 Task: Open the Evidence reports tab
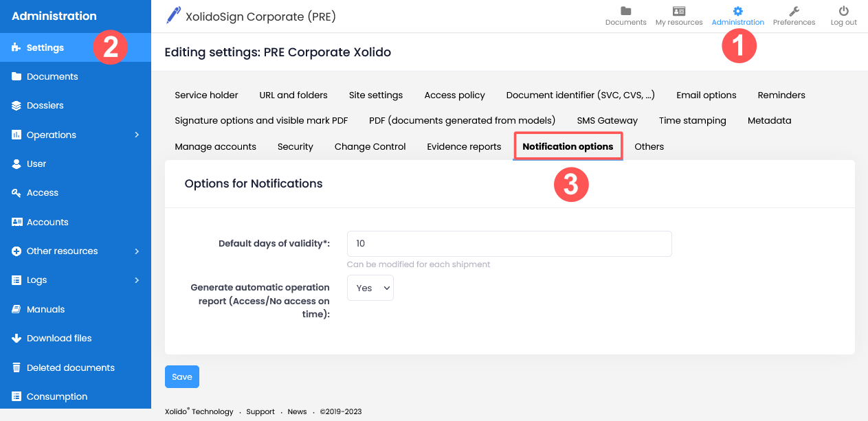464,146
